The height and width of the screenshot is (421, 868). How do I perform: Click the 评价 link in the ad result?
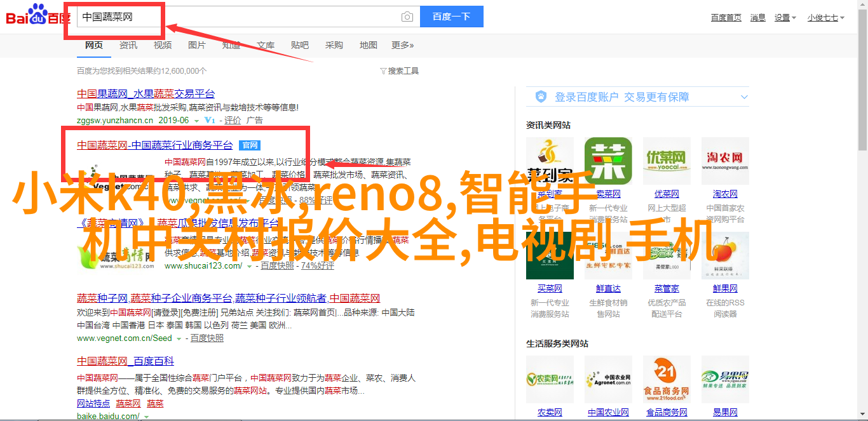pos(233,120)
